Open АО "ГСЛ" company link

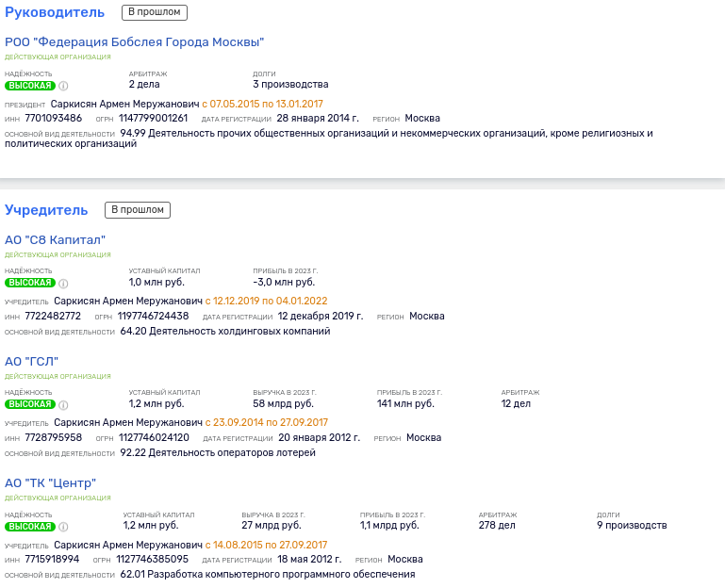pos(31,362)
